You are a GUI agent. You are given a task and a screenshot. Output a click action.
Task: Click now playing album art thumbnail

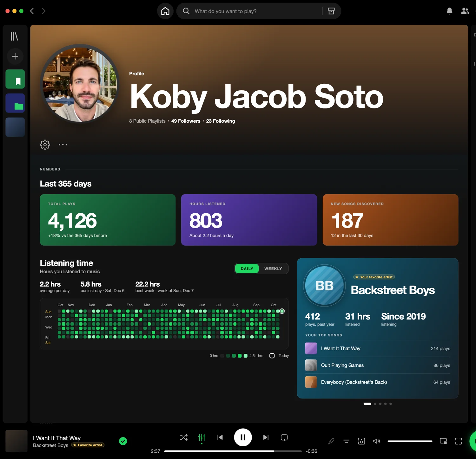pos(17,441)
